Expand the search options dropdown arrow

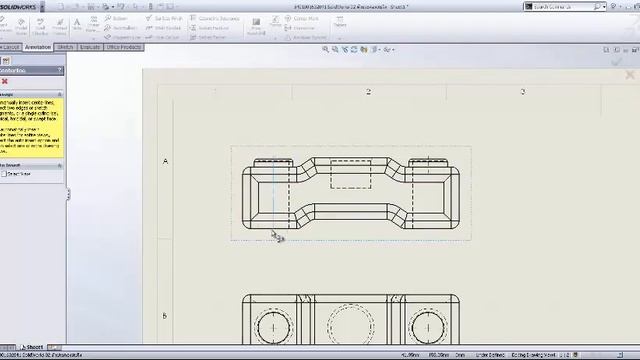[x=604, y=7]
